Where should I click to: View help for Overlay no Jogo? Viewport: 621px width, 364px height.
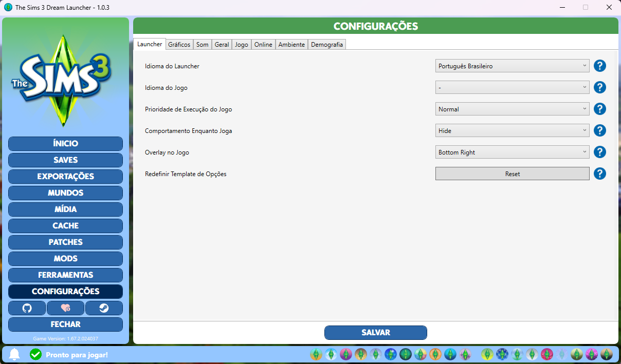click(x=600, y=152)
